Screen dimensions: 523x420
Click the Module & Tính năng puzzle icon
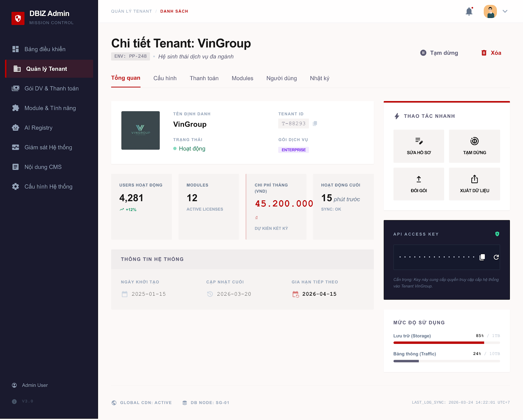point(15,108)
